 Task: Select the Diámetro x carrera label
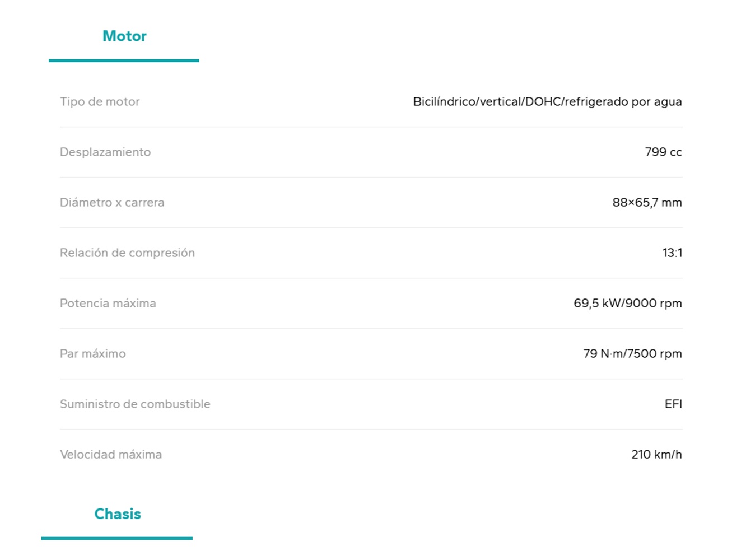pos(112,202)
